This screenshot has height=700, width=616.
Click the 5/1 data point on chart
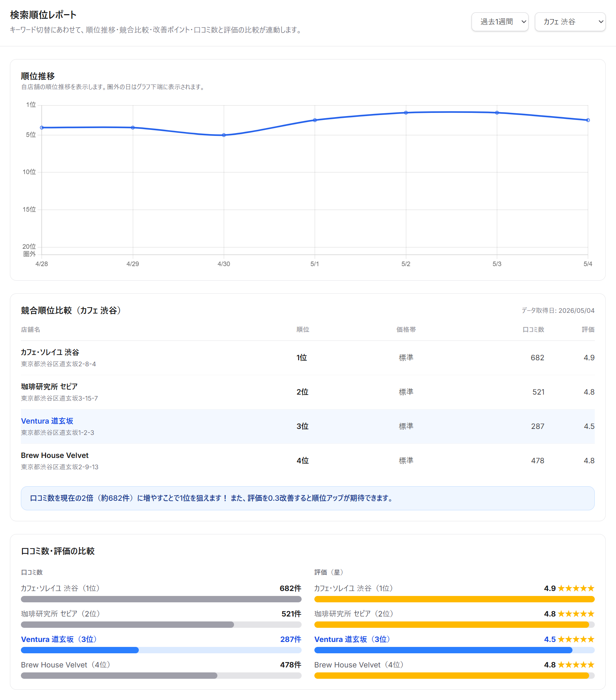pyautogui.click(x=315, y=120)
